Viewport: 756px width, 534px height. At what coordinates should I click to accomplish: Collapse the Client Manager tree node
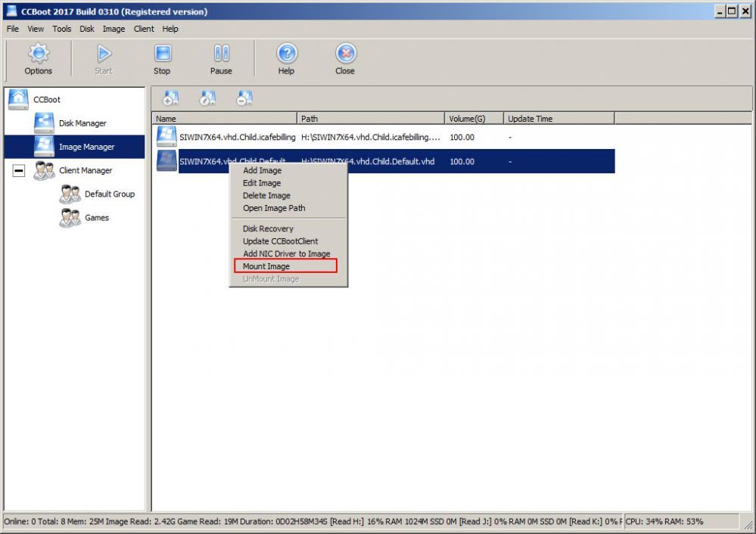pyautogui.click(x=19, y=171)
